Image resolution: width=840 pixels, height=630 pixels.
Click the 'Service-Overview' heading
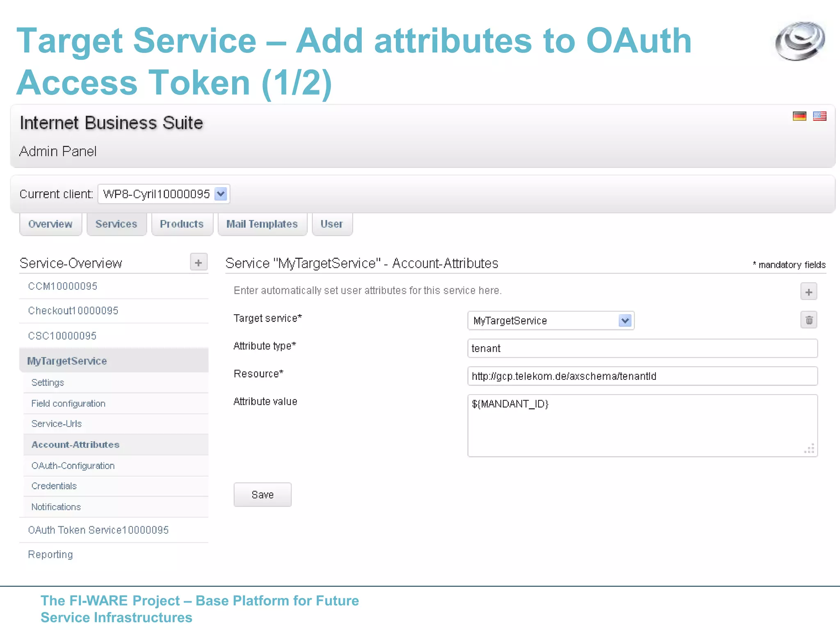coord(71,263)
